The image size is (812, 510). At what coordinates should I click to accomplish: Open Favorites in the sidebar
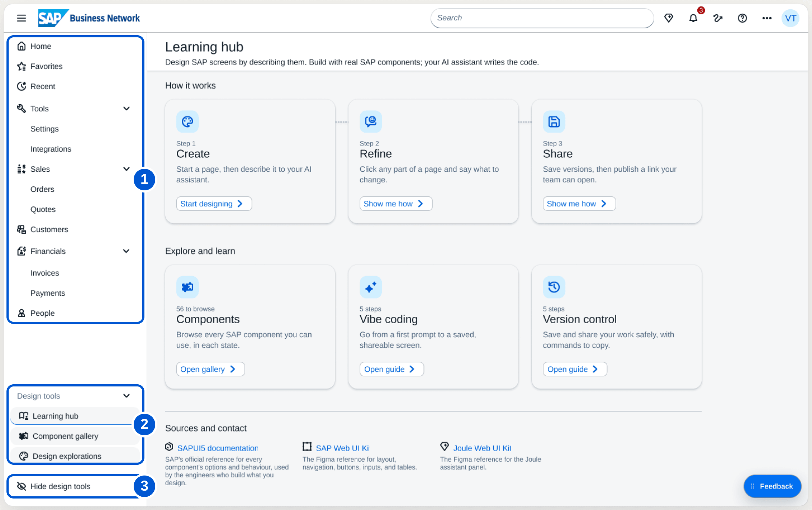(x=75, y=66)
